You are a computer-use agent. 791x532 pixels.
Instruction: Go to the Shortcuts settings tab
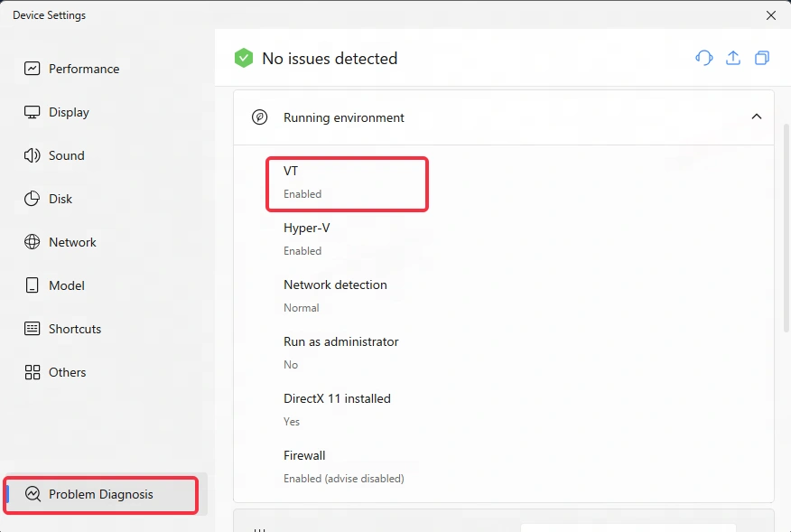coord(74,329)
